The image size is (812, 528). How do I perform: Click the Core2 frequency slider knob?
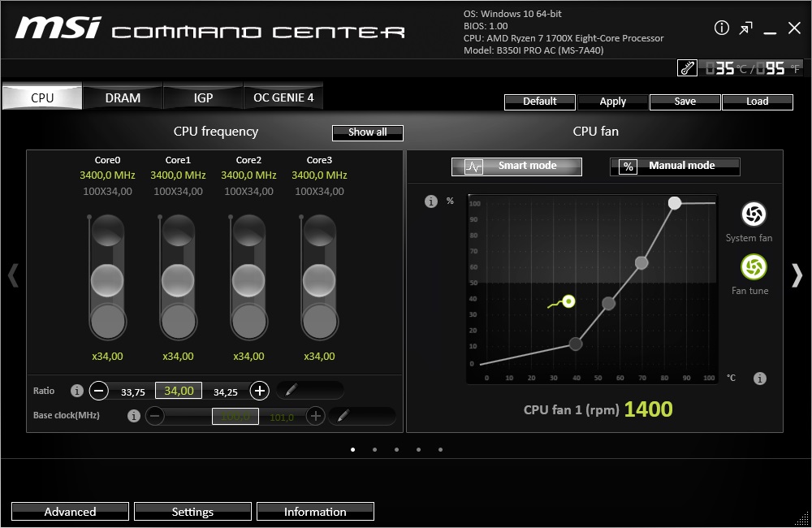[x=248, y=280]
